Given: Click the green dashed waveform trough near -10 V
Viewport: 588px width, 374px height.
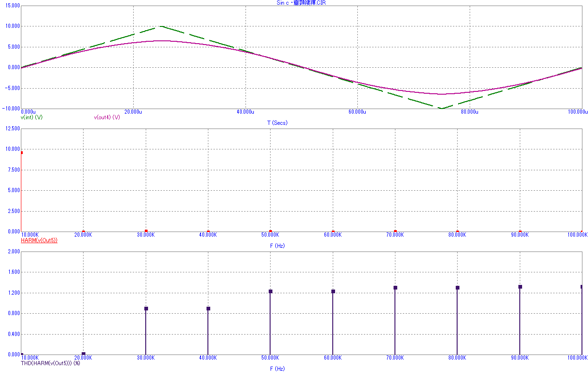Looking at the screenshot, I should (441, 108).
